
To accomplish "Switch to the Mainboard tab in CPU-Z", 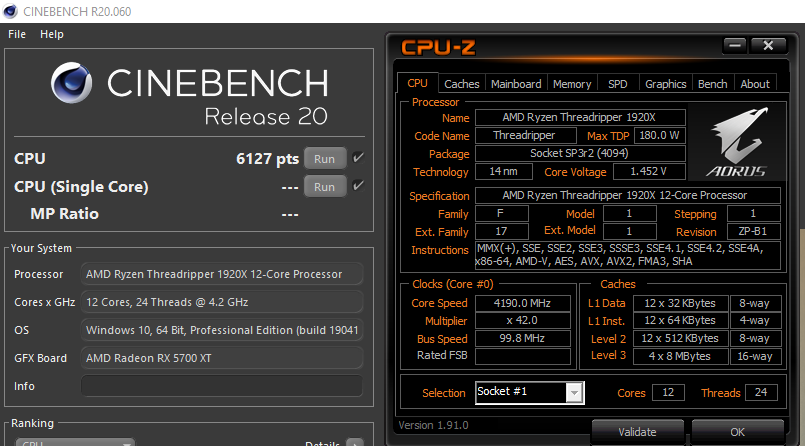I will (x=516, y=84).
